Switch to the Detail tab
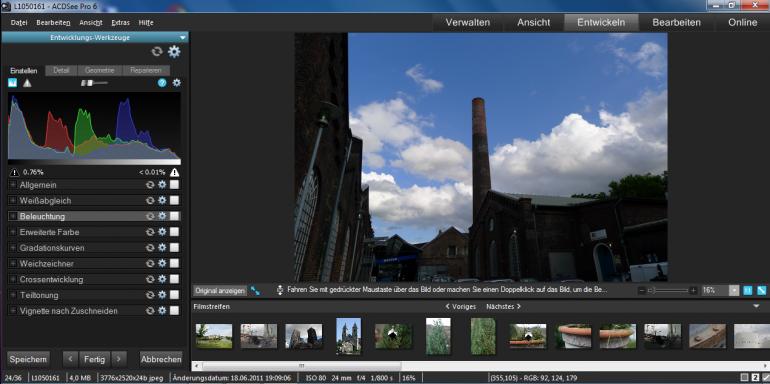The image size is (770, 384). pos(61,70)
